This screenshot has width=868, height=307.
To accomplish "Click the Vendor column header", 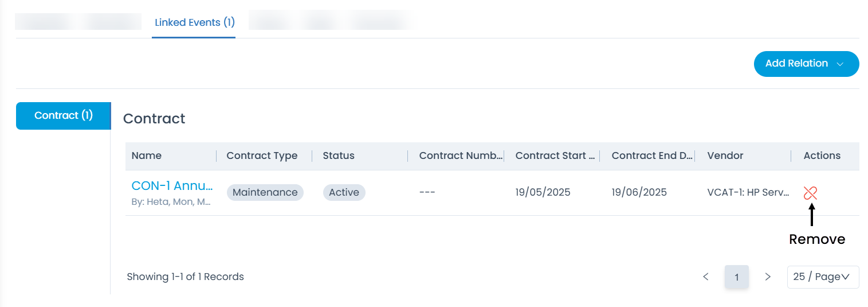I will tap(725, 156).
